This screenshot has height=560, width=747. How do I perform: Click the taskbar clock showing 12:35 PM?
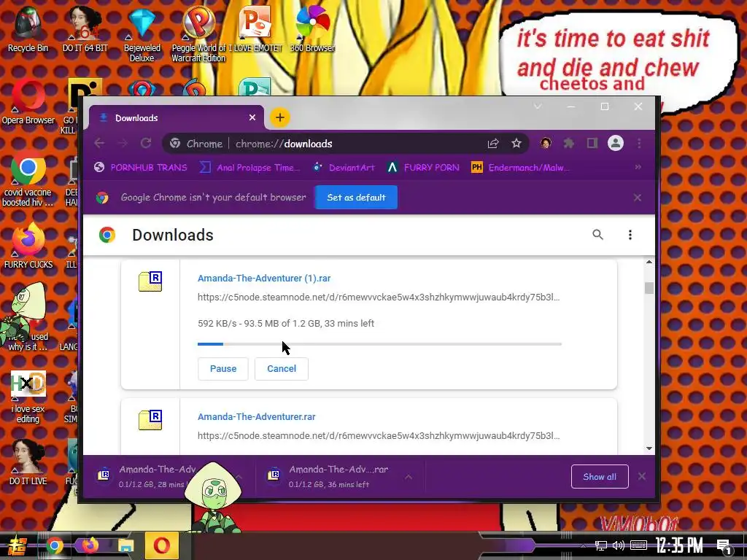pyautogui.click(x=679, y=545)
